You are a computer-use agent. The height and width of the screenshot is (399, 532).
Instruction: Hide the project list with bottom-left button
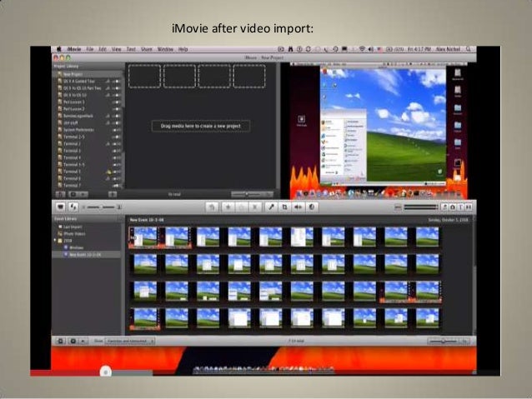tap(60, 194)
